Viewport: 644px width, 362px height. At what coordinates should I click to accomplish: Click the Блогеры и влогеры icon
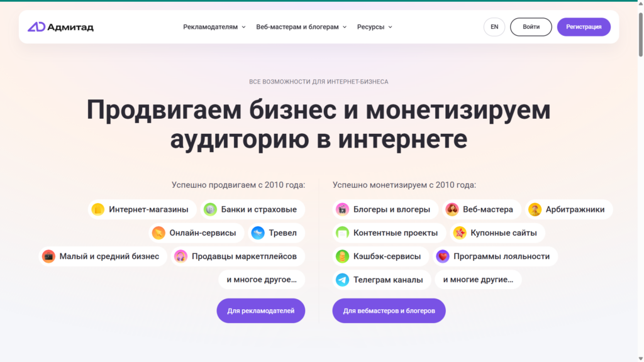[342, 209]
